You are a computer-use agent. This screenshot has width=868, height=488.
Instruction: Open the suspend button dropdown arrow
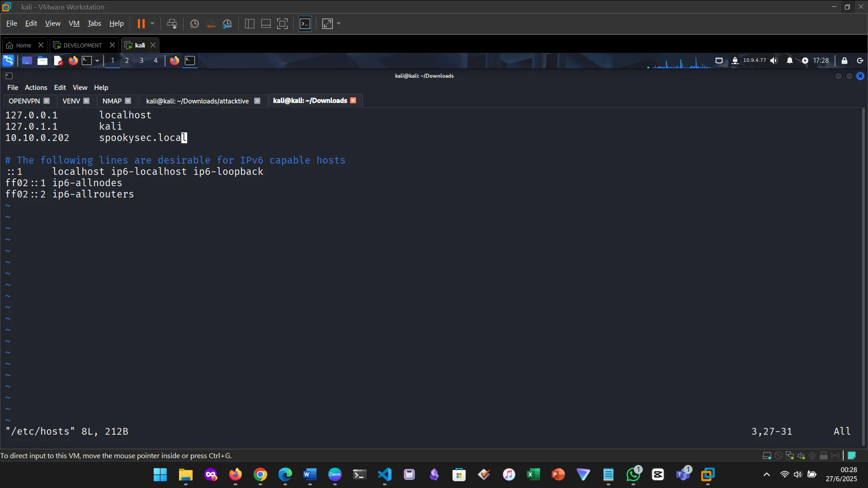(153, 23)
